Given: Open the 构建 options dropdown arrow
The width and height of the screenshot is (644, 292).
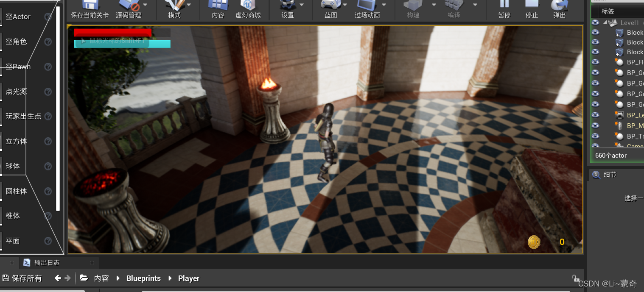Looking at the screenshot, I should click(x=434, y=5).
